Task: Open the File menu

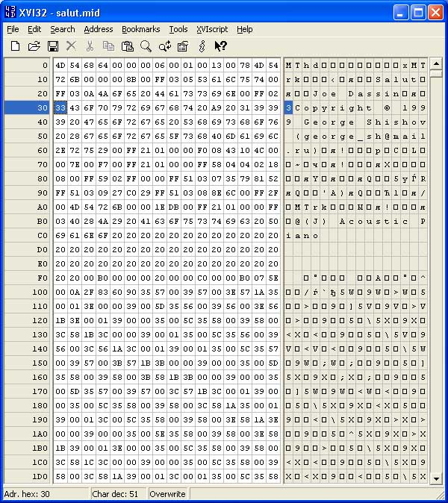Action: tap(13, 29)
